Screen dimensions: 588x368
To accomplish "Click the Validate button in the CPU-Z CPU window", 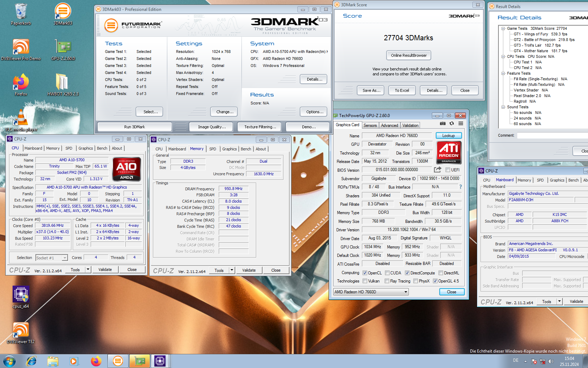I will point(105,270).
